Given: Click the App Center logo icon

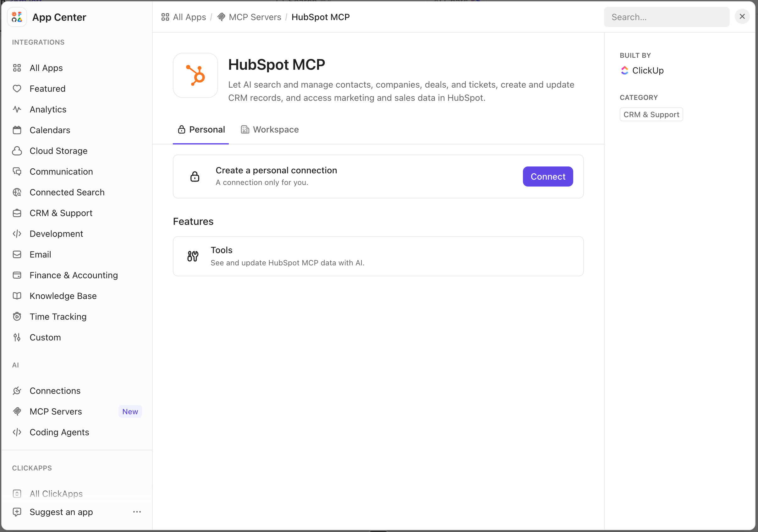Looking at the screenshot, I should click(17, 17).
